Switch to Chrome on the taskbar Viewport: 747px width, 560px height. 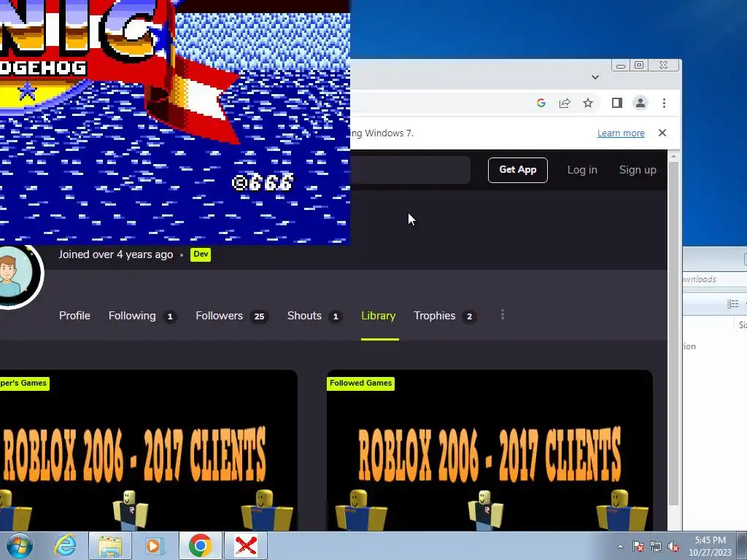point(200,545)
